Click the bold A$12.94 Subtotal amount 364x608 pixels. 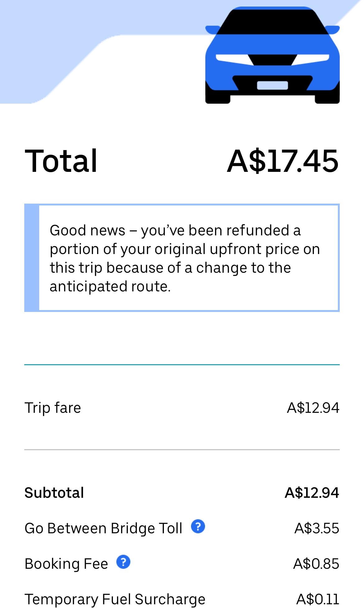pyautogui.click(x=312, y=493)
